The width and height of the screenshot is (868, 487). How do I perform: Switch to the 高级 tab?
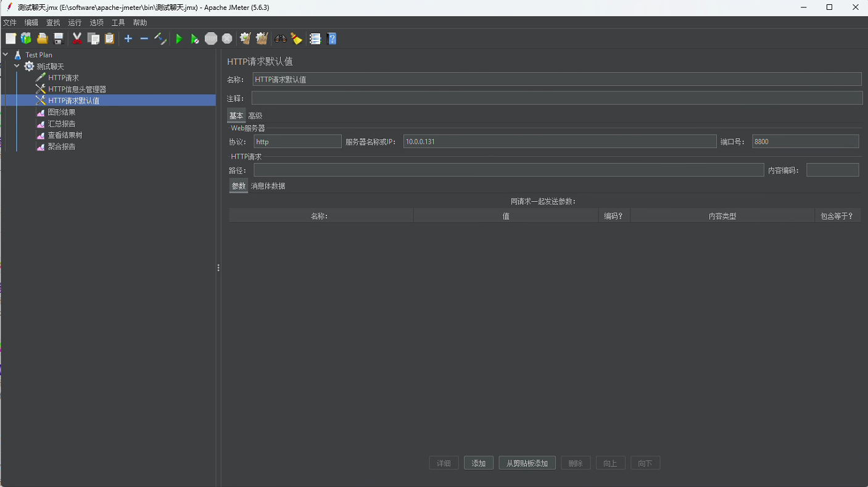click(x=255, y=116)
